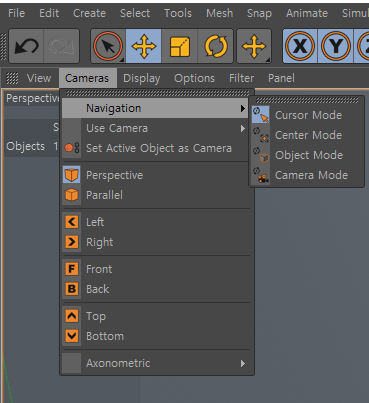Choose the Left view entry

pyautogui.click(x=95, y=222)
